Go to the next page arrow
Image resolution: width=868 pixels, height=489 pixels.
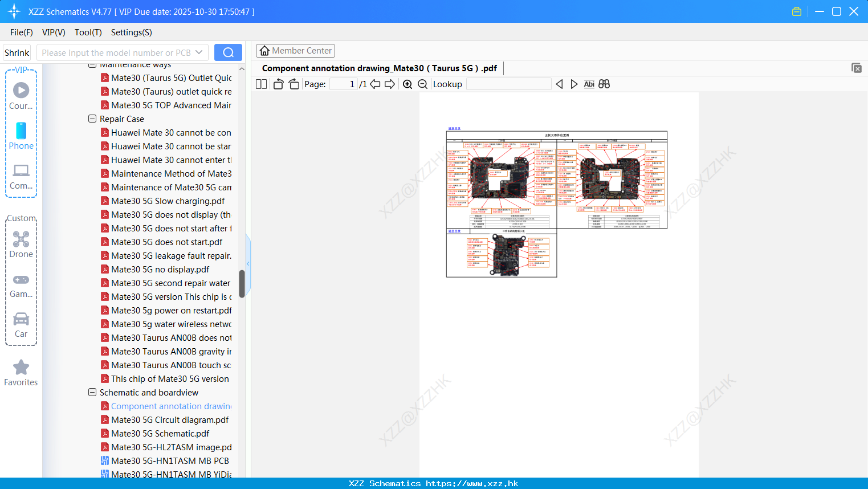coord(390,84)
